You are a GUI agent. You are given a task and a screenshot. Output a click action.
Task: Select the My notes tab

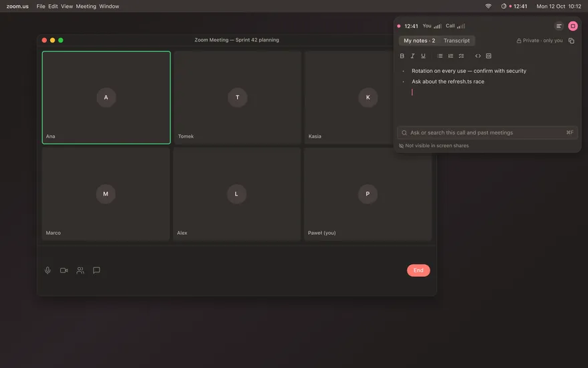click(x=419, y=41)
